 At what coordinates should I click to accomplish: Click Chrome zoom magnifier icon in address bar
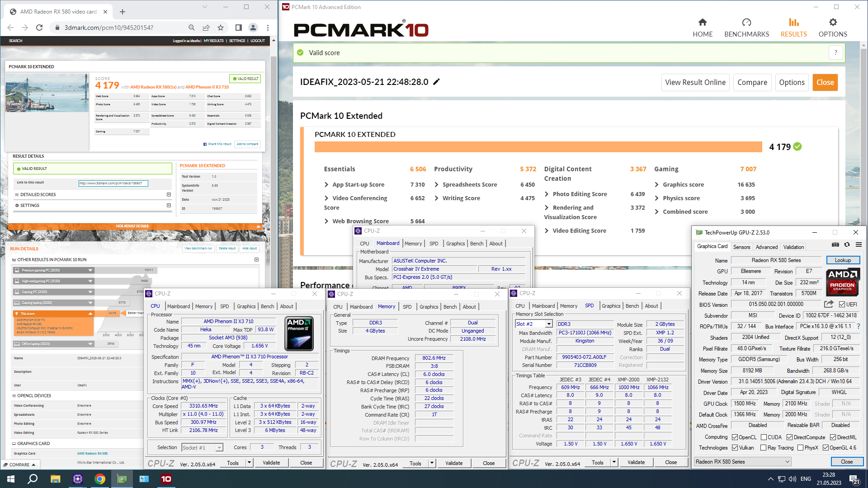click(192, 28)
